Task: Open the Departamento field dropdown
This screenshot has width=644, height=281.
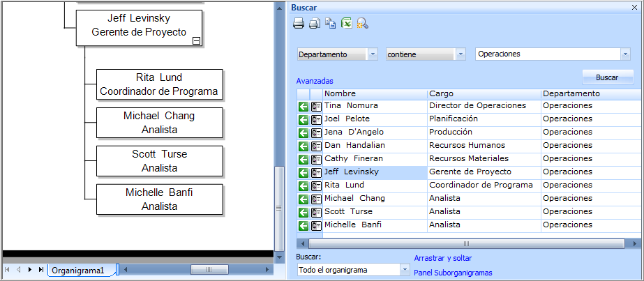Action: tap(373, 54)
